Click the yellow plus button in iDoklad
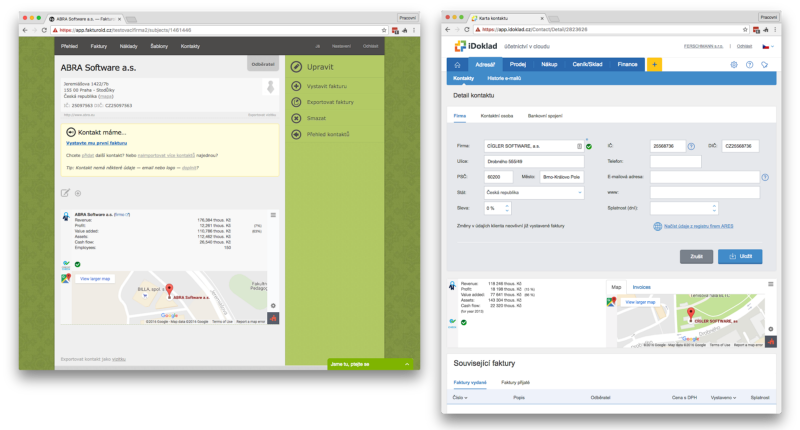The height and width of the screenshot is (430, 800). tap(654, 64)
